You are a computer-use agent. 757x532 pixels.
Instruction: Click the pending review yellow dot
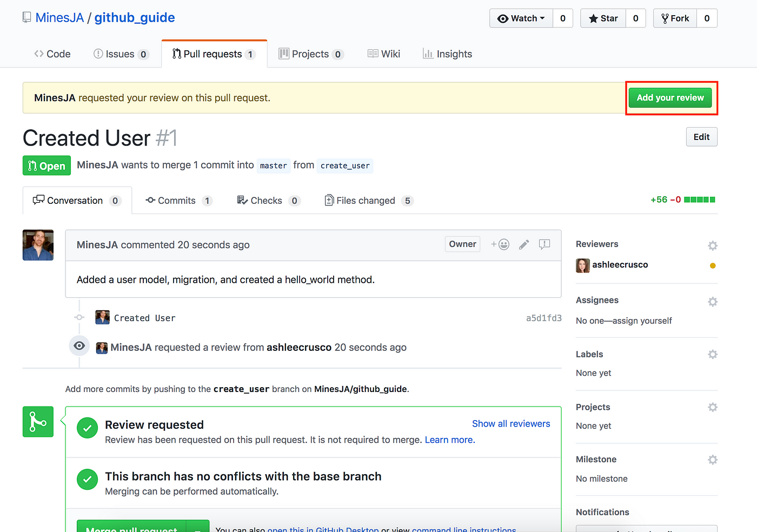713,265
